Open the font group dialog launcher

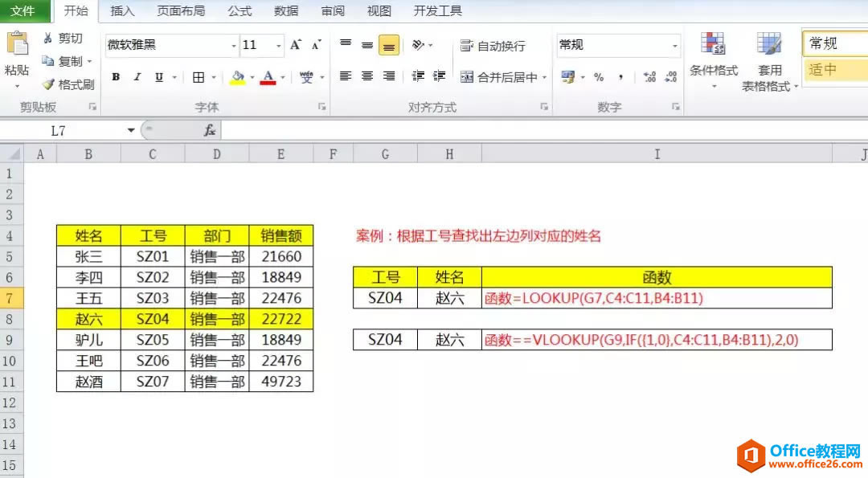[x=321, y=107]
